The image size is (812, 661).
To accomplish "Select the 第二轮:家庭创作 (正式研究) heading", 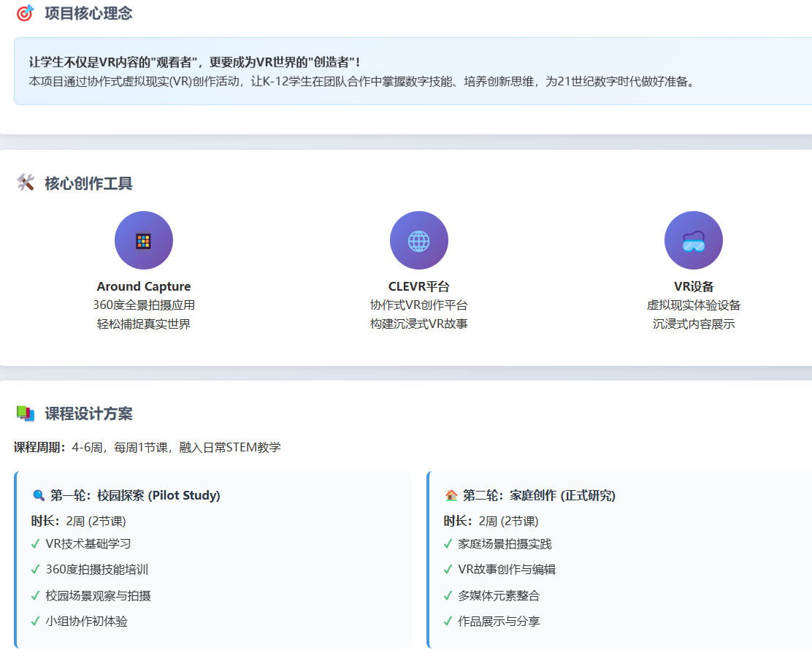I will (539, 495).
